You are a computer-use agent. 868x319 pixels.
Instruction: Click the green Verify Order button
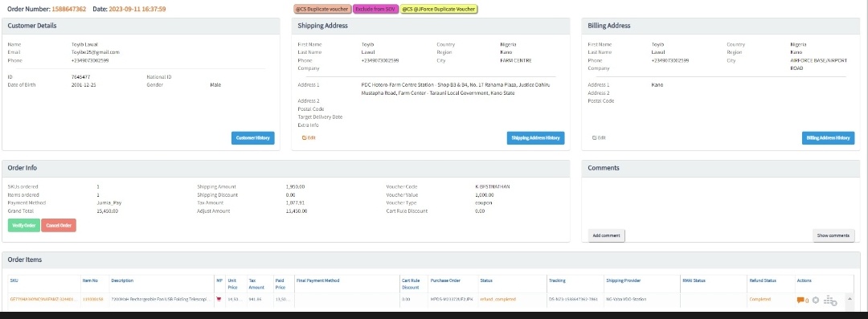click(24, 226)
